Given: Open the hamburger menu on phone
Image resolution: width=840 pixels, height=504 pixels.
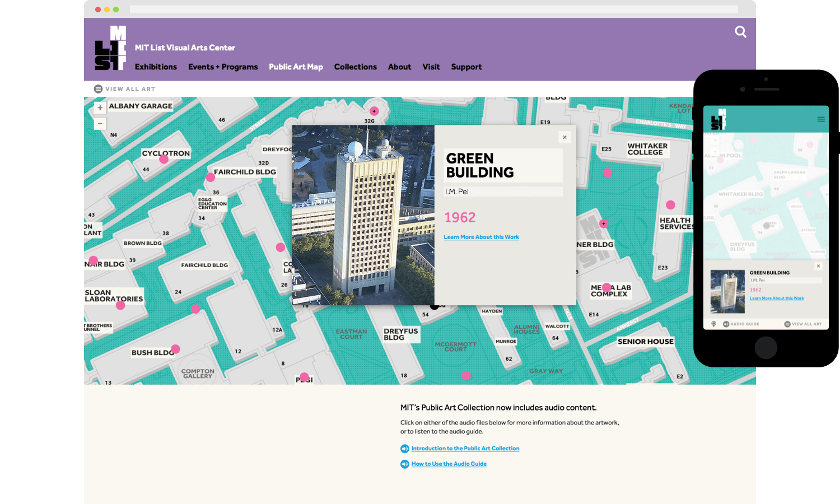Looking at the screenshot, I should tap(821, 119).
